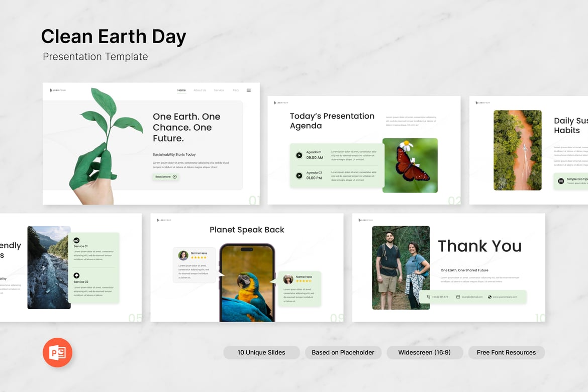Image resolution: width=588 pixels, height=392 pixels.
Task: Click the Free Font Resources badge
Action: 506,352
